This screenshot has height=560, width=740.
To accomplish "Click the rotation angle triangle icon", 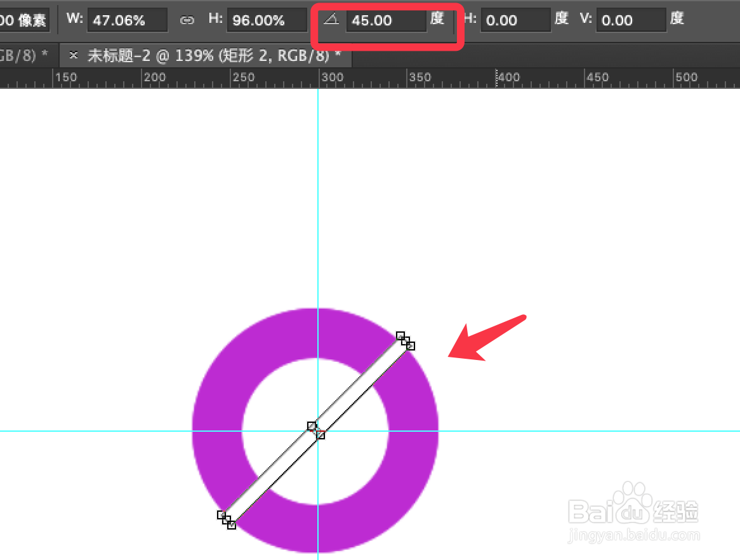I will pos(331,19).
